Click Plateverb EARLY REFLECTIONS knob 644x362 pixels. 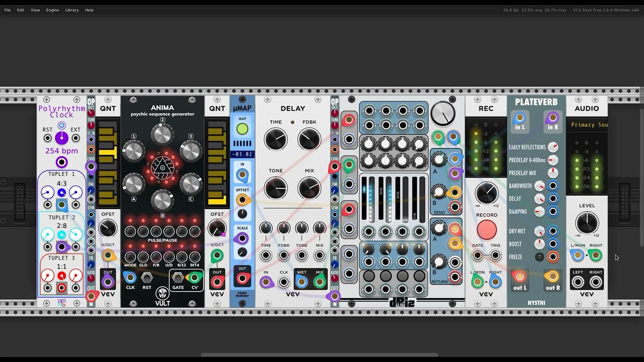(x=553, y=147)
